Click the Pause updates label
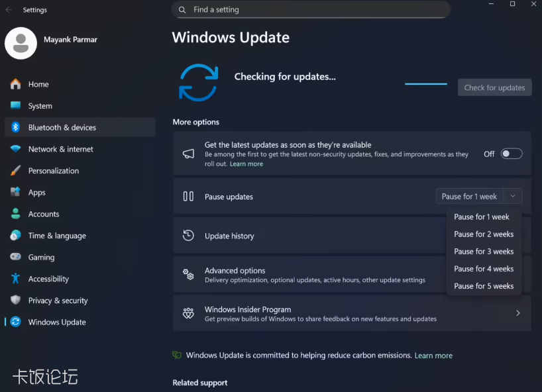542x392 pixels. point(229,197)
